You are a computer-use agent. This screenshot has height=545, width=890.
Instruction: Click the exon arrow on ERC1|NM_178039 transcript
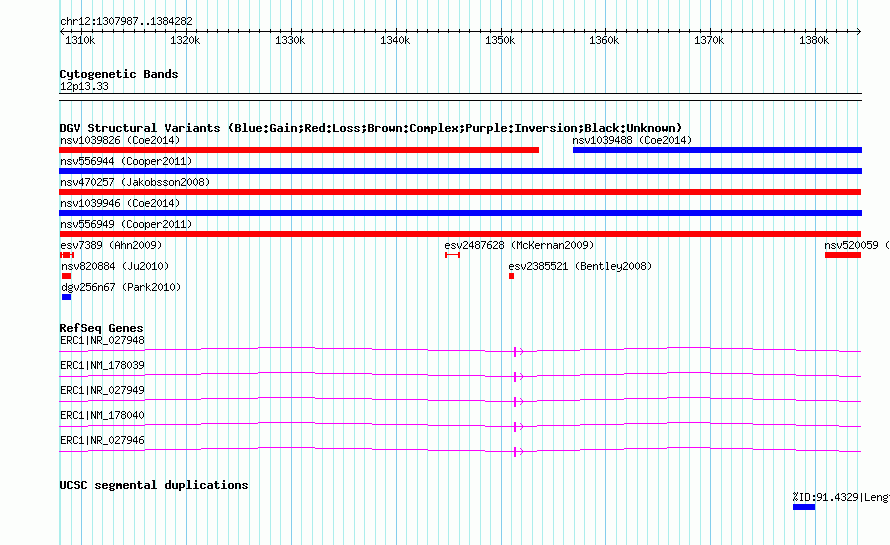click(518, 377)
